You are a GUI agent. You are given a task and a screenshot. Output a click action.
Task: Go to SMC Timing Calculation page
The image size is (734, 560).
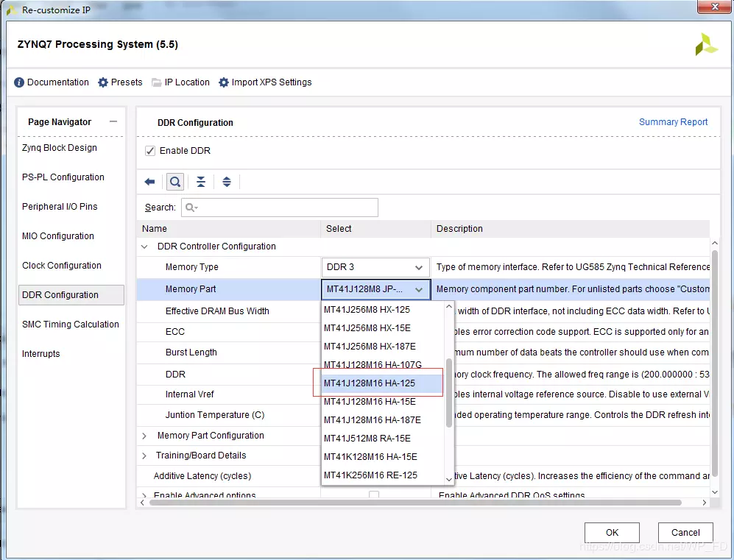click(71, 325)
